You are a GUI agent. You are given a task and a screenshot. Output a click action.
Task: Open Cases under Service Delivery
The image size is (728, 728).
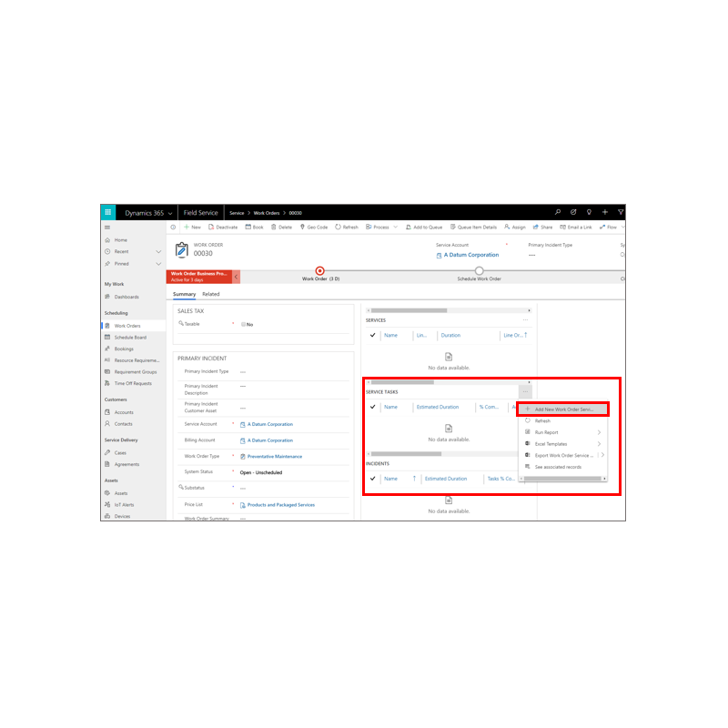pyautogui.click(x=120, y=452)
